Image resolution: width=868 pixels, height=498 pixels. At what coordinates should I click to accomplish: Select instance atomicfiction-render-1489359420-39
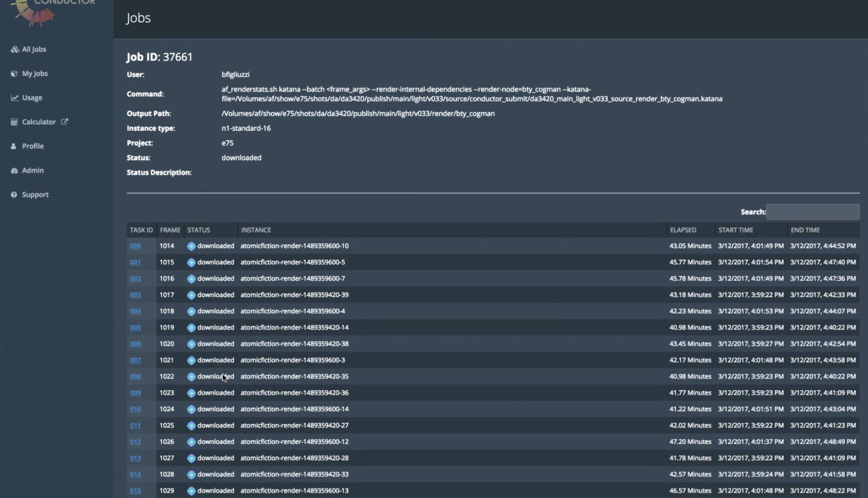295,295
